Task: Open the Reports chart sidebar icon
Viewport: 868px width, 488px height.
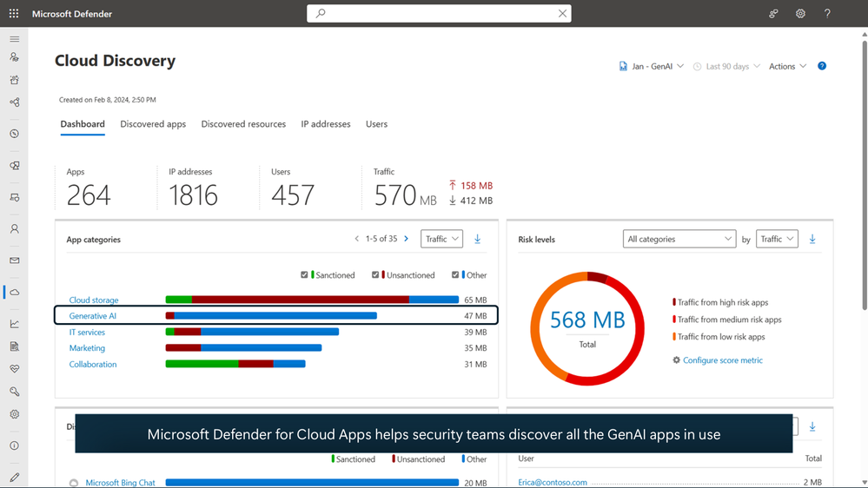Action: coord(15,324)
